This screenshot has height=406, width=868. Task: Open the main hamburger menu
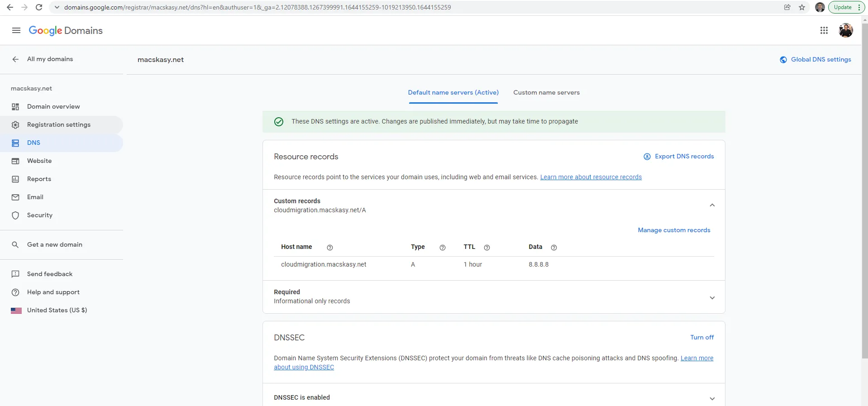pos(16,30)
